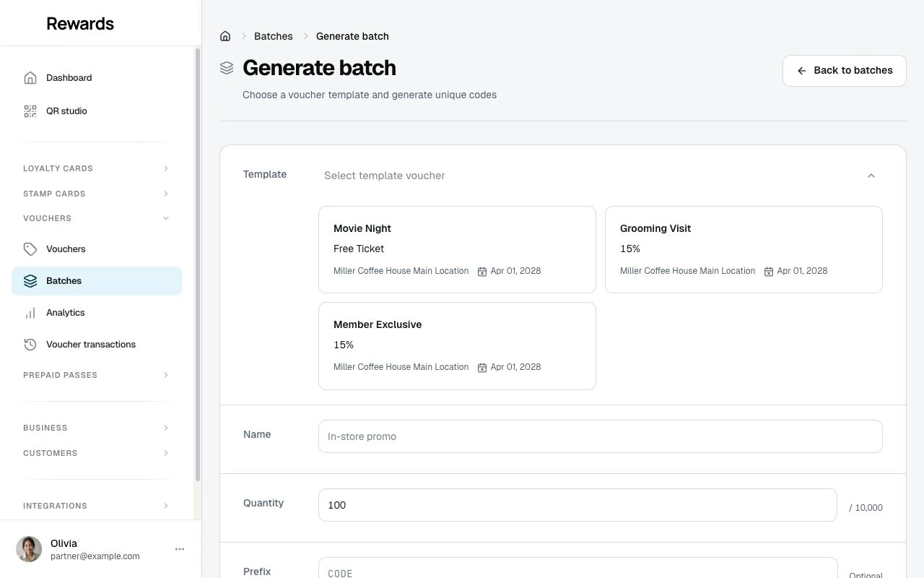The width and height of the screenshot is (924, 578).
Task: Click the Batches layers icon in sidebar
Action: point(30,281)
